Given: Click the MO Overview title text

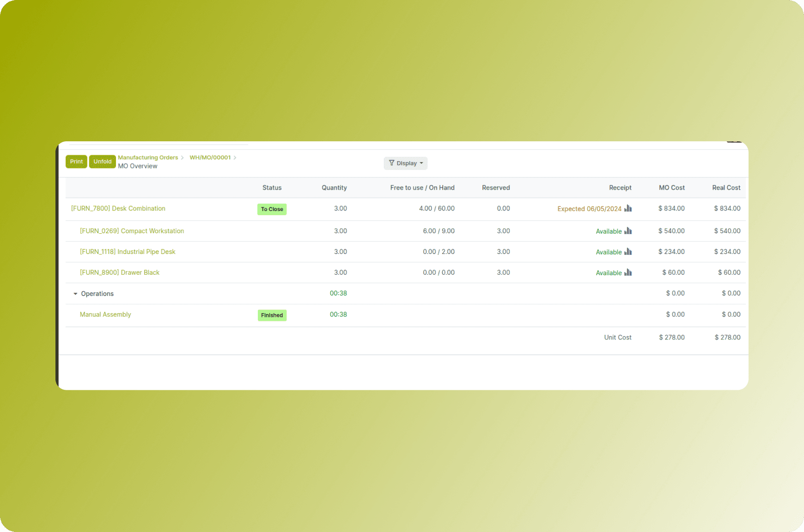Looking at the screenshot, I should coord(138,166).
